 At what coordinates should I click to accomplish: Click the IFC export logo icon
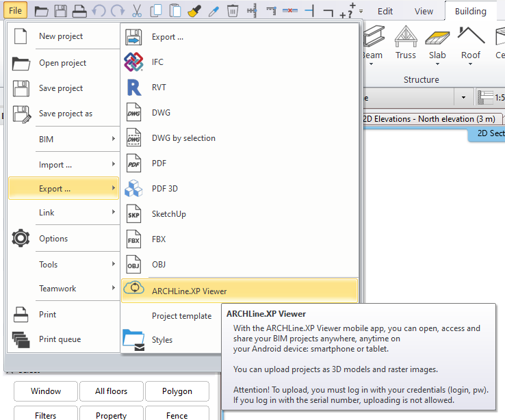coord(133,62)
